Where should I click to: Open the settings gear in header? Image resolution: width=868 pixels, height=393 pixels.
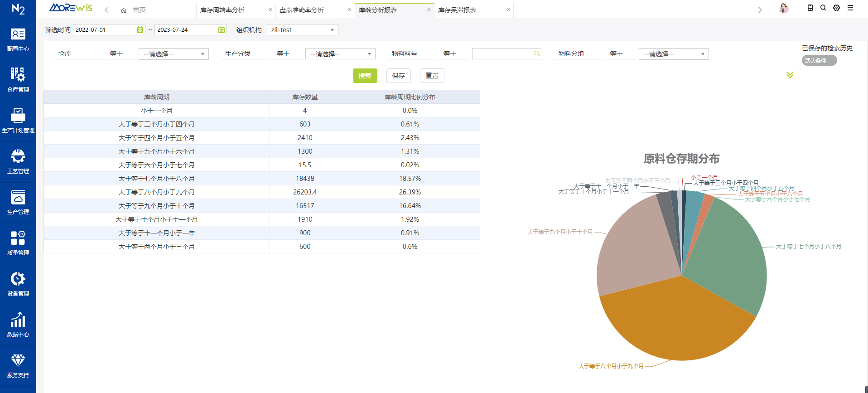tap(837, 8)
